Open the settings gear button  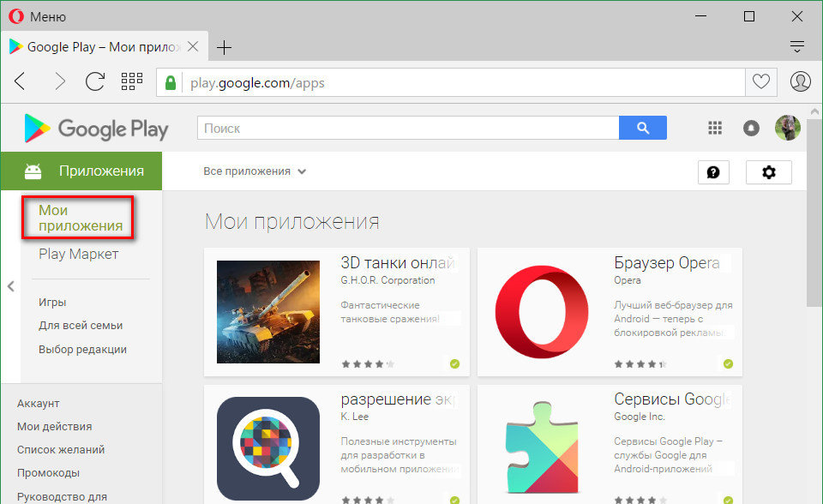[x=769, y=172]
